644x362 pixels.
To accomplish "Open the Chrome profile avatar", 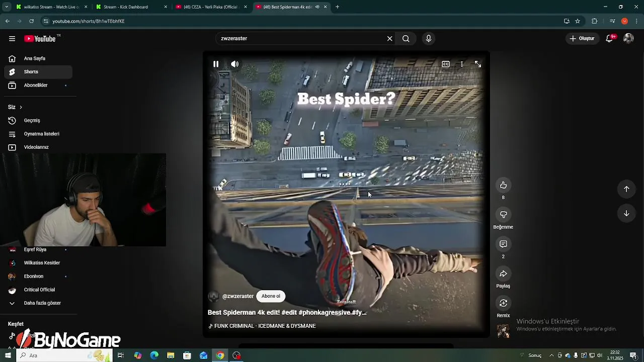I will pyautogui.click(x=624, y=21).
